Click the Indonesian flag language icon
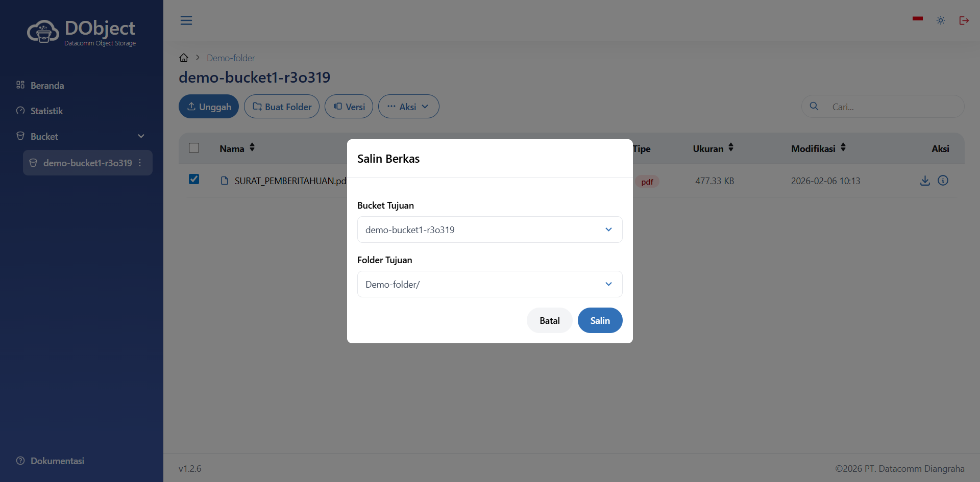Screen dimensions: 980x482 point(918,19)
